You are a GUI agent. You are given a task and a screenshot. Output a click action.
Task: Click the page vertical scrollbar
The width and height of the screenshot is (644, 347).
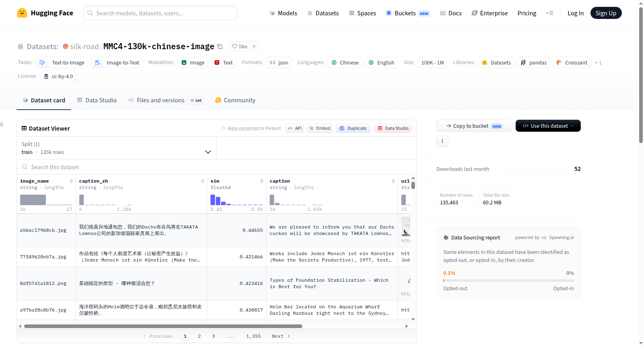(x=641, y=75)
